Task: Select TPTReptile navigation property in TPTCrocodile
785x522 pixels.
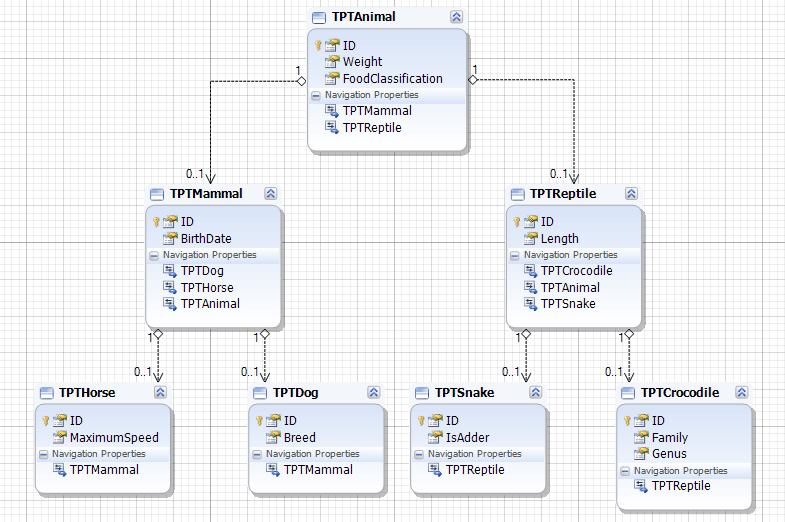Action: pyautogui.click(x=681, y=486)
